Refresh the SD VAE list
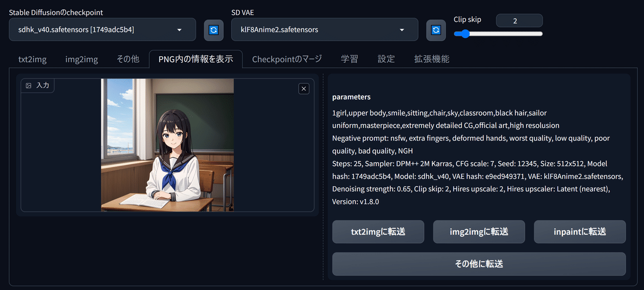This screenshot has height=290, width=644. point(436,30)
